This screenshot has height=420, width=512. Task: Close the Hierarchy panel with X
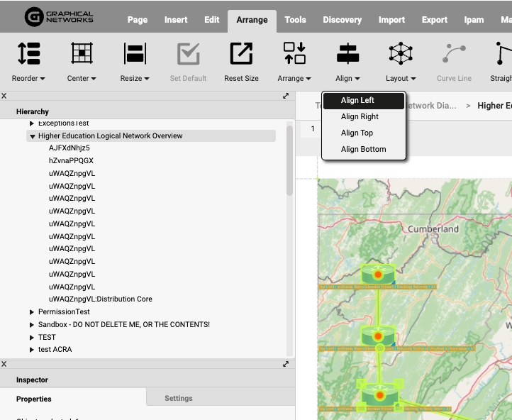coord(4,96)
